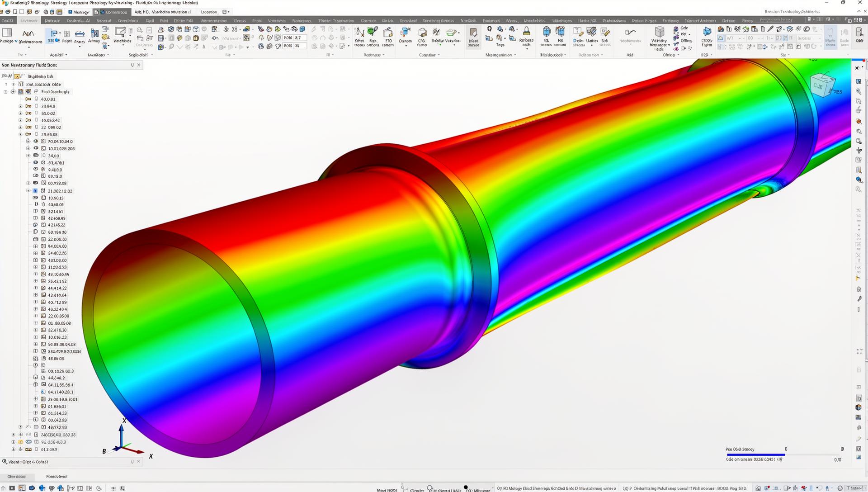Click the 'H3 conunt' ribbon icon
The height and width of the screenshot is (492, 868).
tap(560, 31)
